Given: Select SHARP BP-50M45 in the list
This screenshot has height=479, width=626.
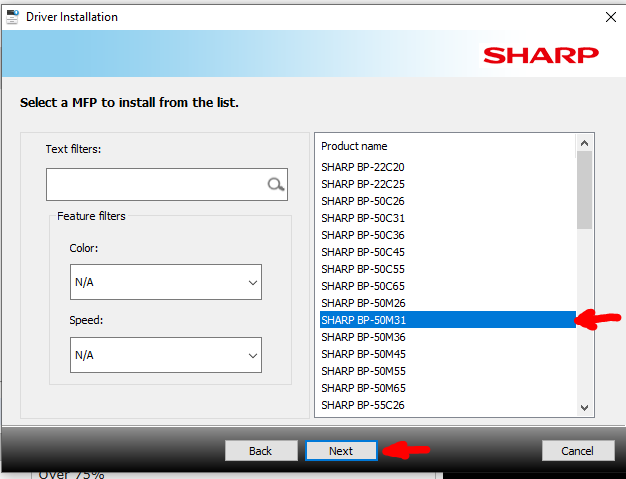Looking at the screenshot, I should click(448, 354).
